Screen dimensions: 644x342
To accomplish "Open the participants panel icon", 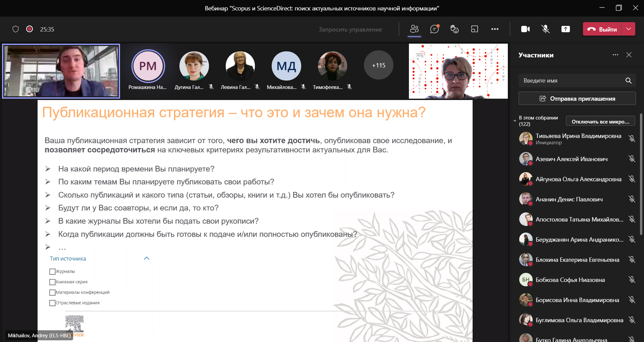I will click(414, 29).
